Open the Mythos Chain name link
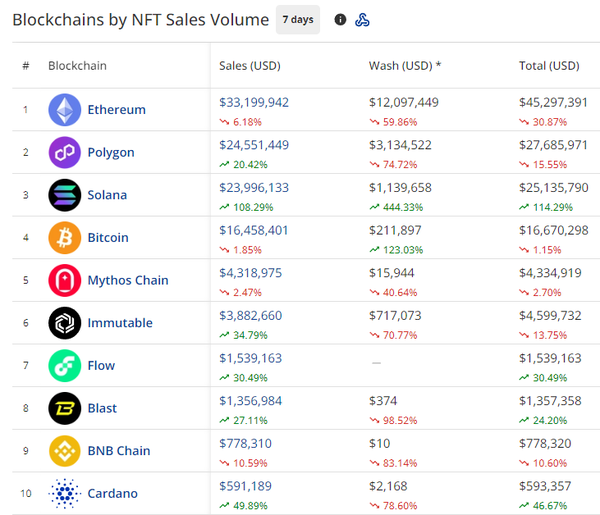 pyautogui.click(x=128, y=281)
